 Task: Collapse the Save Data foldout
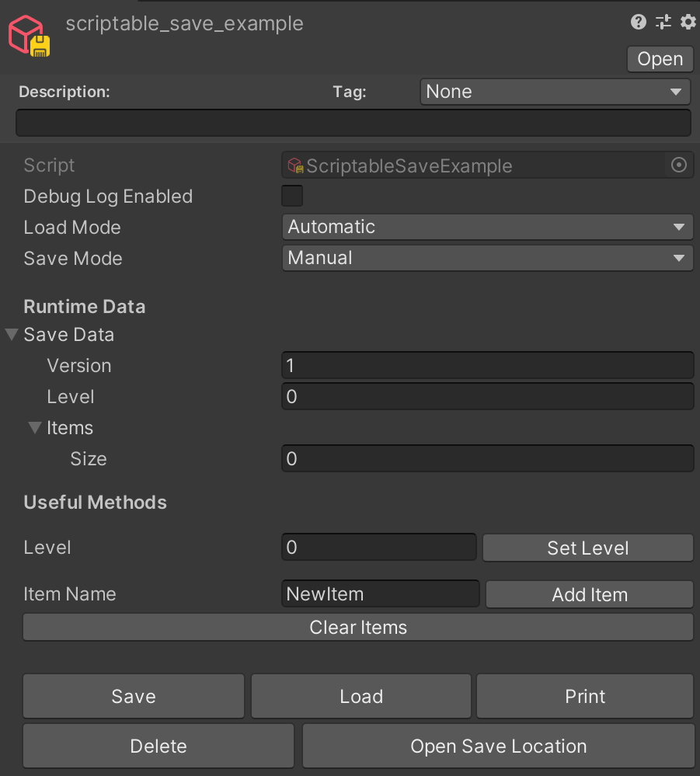point(12,335)
